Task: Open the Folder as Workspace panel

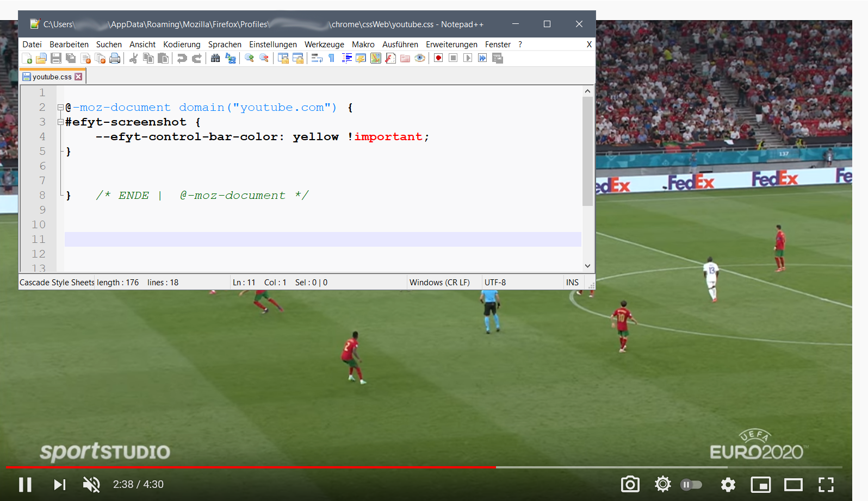Action: click(405, 58)
